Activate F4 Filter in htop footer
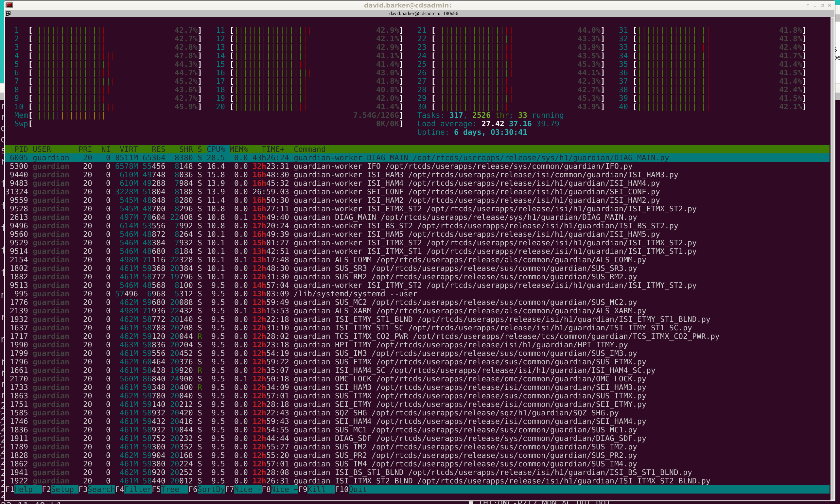The width and height of the screenshot is (840, 504). tap(134, 489)
